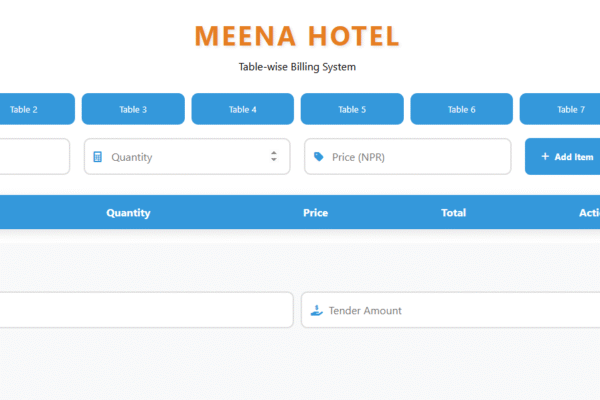600x400 pixels.
Task: Open Table 4 billing
Action: 242,109
